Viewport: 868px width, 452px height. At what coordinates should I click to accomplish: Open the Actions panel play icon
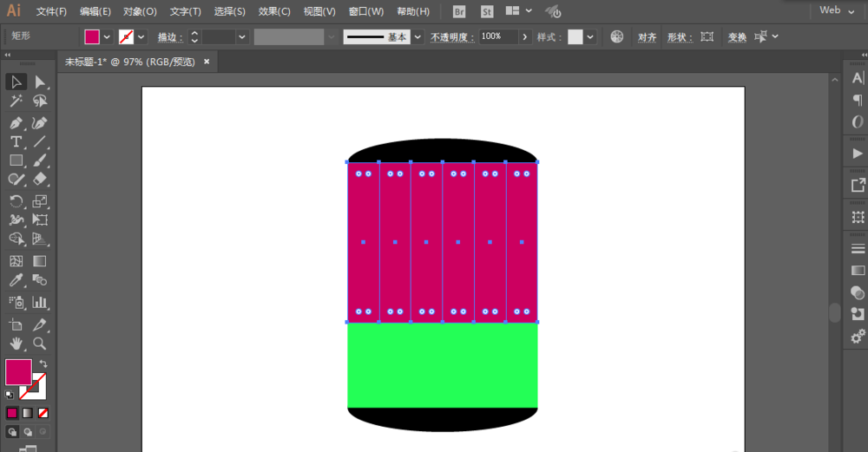coord(858,154)
